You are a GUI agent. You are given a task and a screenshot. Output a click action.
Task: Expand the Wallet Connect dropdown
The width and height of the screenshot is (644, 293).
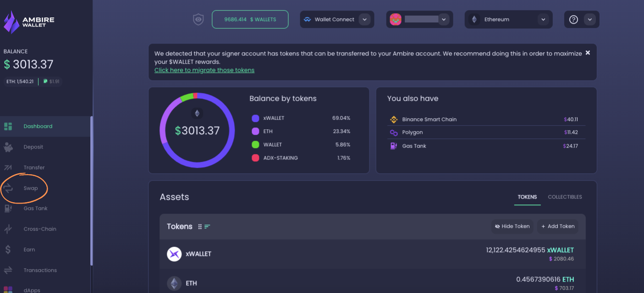tap(364, 19)
